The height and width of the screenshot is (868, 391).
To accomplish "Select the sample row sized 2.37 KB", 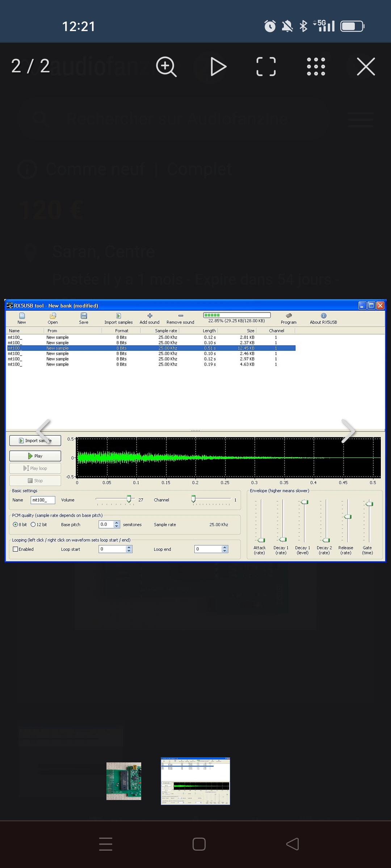I will (x=151, y=343).
